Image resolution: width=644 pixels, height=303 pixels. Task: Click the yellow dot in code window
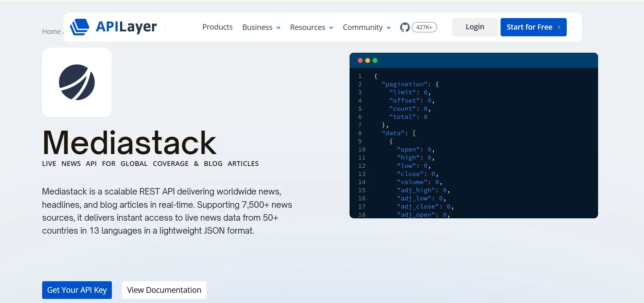(368, 61)
